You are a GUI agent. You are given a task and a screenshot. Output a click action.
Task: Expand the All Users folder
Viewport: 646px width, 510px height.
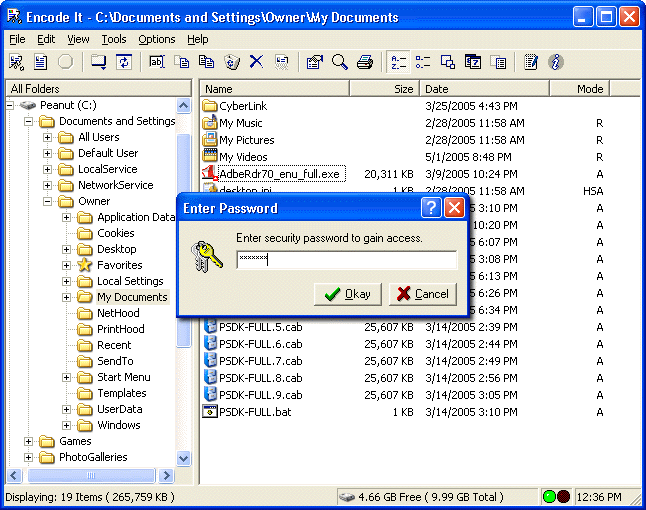pos(48,137)
